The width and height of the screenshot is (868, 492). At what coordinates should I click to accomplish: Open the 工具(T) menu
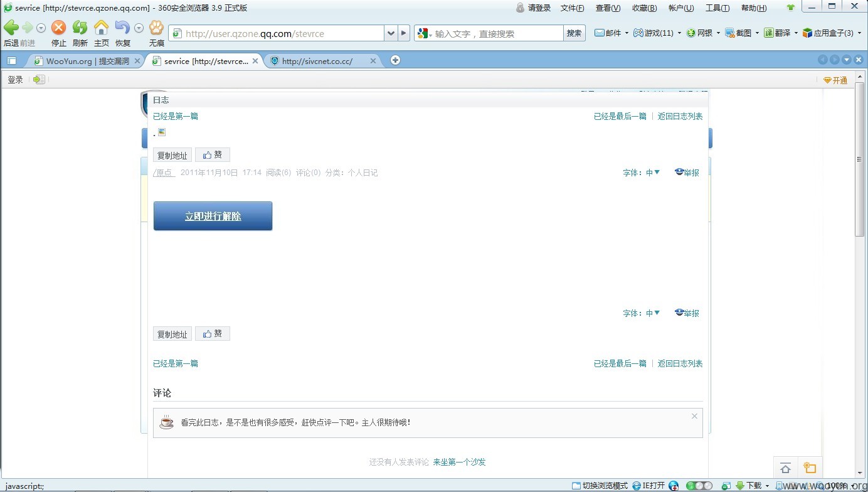717,8
